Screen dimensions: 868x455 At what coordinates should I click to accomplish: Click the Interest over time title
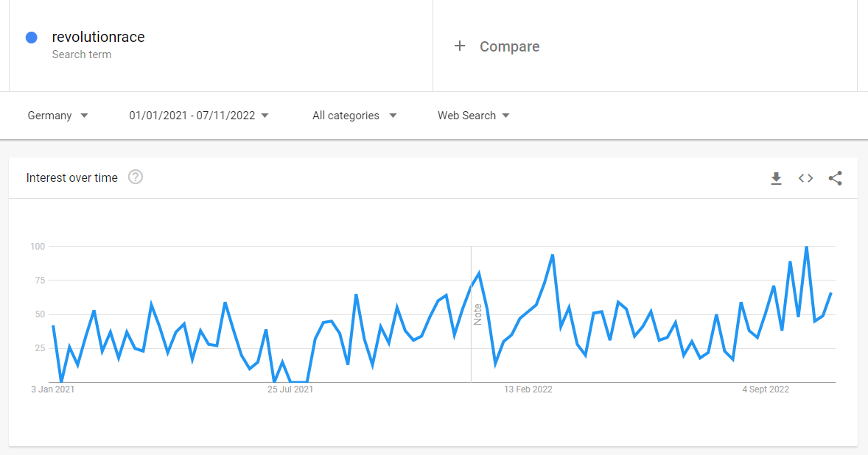[x=72, y=177]
